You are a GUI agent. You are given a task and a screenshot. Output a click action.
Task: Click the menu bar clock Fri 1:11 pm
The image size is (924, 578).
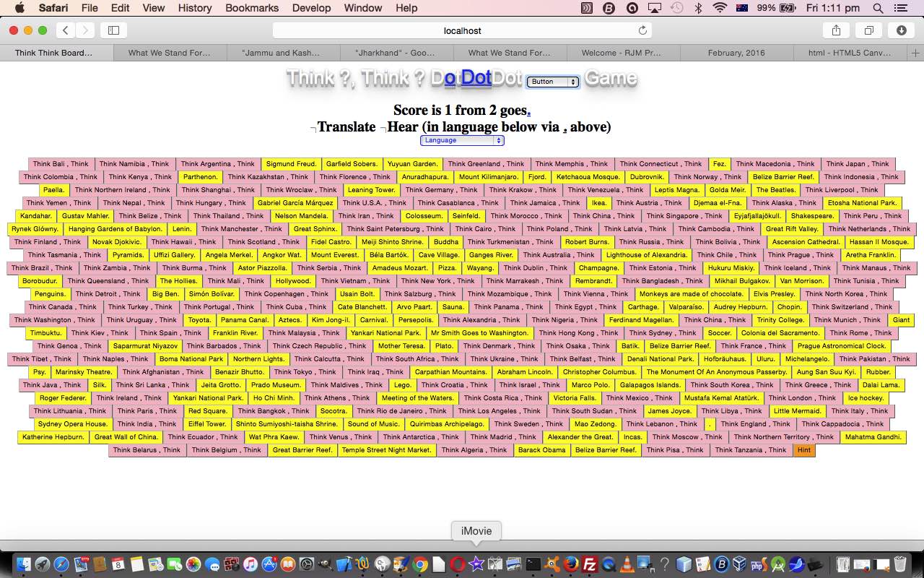(833, 8)
